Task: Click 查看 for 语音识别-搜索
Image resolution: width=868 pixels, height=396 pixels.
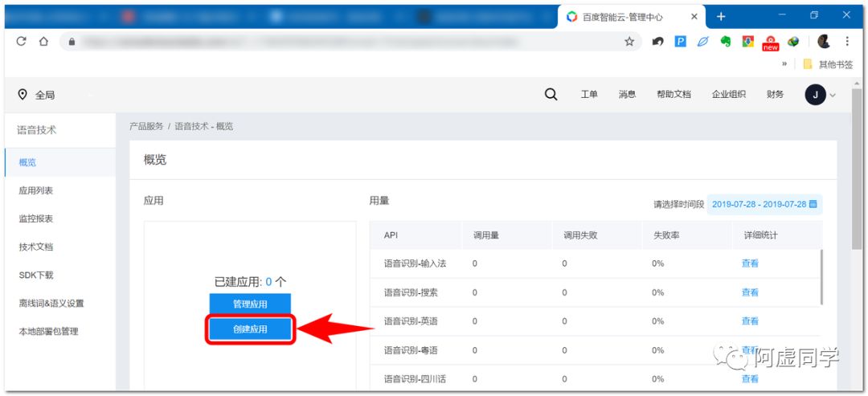Action: 750,292
